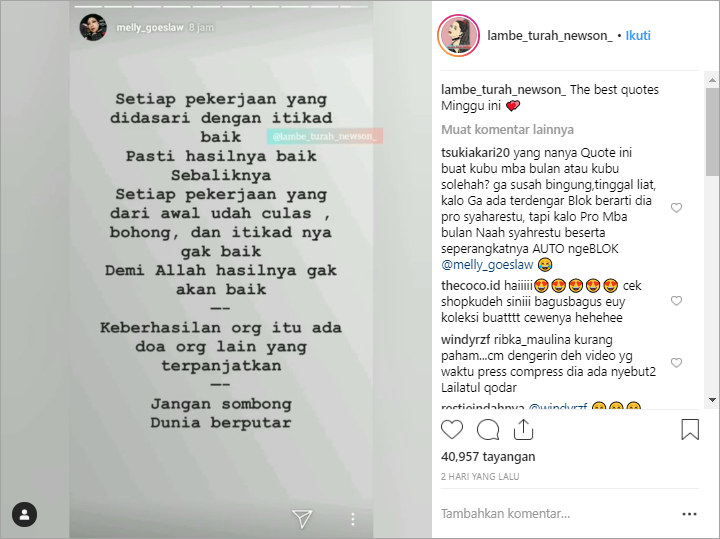Like the post with heart icon
Screen dimensions: 720x539
click(452, 430)
